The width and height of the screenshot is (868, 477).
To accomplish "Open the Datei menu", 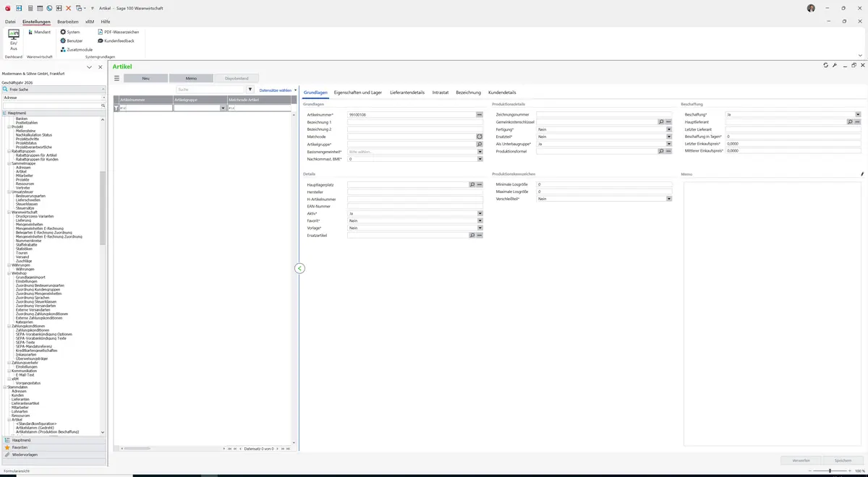I will tap(10, 22).
